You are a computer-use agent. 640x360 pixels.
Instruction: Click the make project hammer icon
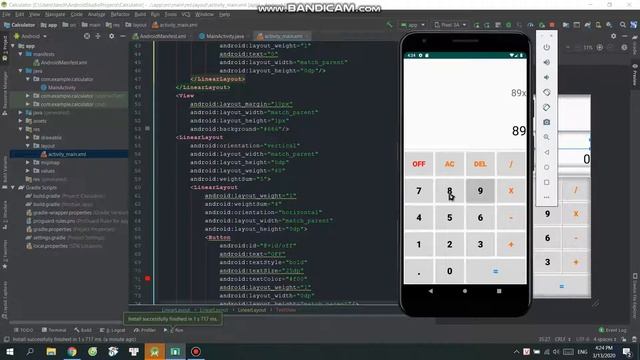tap(389, 25)
